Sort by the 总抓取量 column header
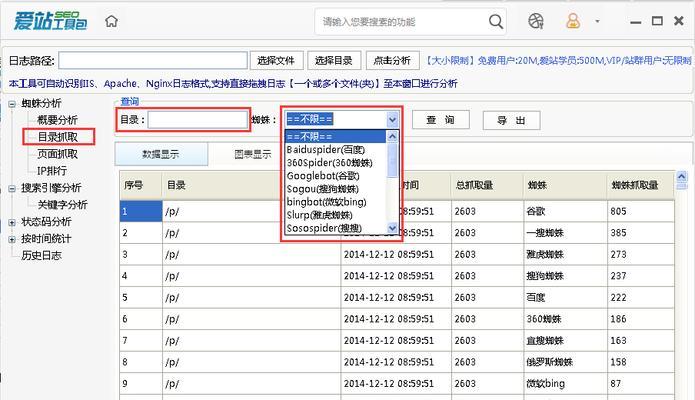This screenshot has height=400, width=695. 487,185
